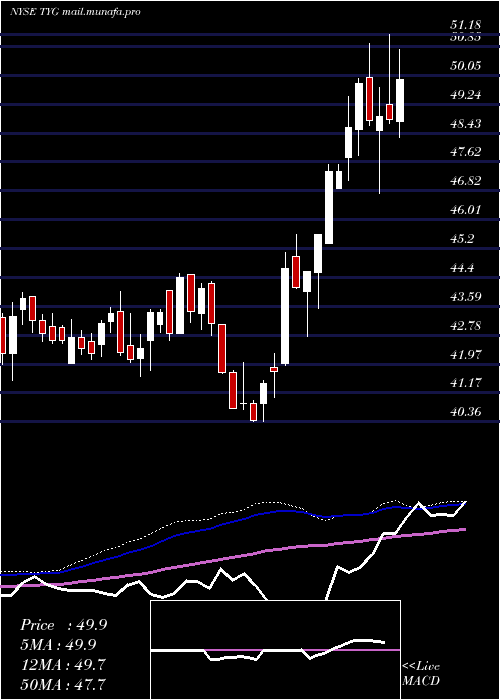Click the 50.05 price axis label
The image size is (500, 700).
[465, 66]
